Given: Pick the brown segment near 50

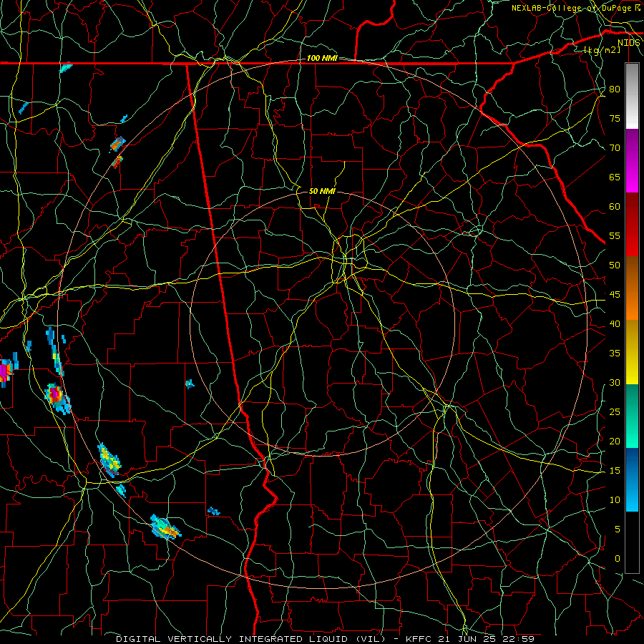Looking at the screenshot, I should pos(632,273).
